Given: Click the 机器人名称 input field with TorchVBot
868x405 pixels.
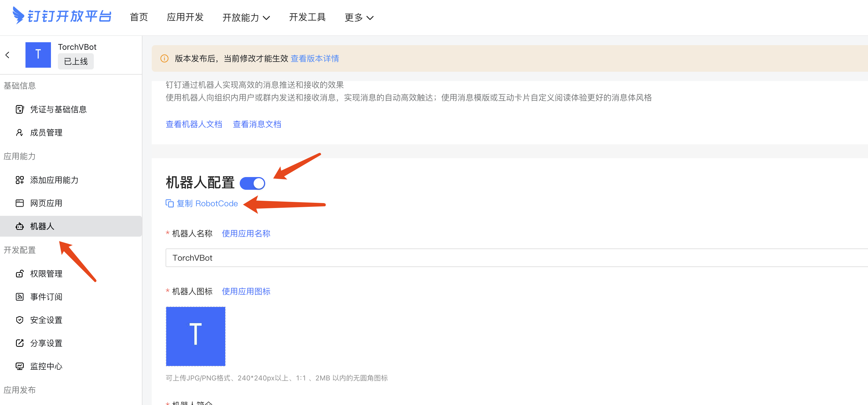Looking at the screenshot, I should pyautogui.click(x=517, y=257).
